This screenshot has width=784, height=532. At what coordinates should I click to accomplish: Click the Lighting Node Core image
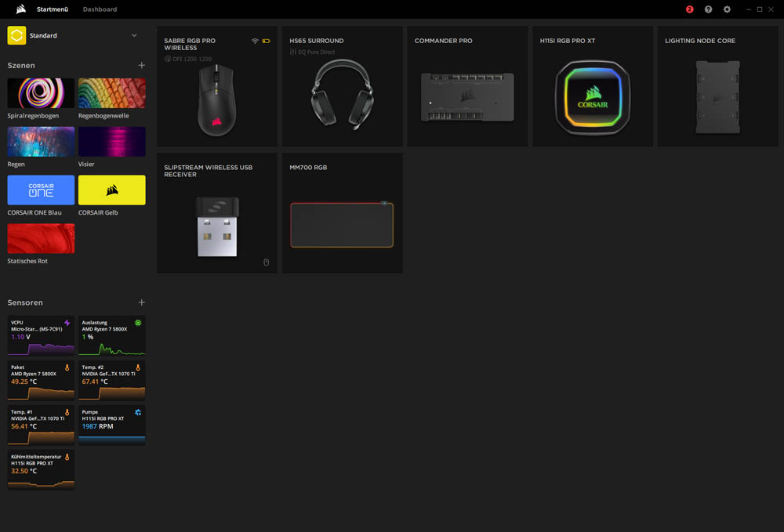[x=718, y=97]
